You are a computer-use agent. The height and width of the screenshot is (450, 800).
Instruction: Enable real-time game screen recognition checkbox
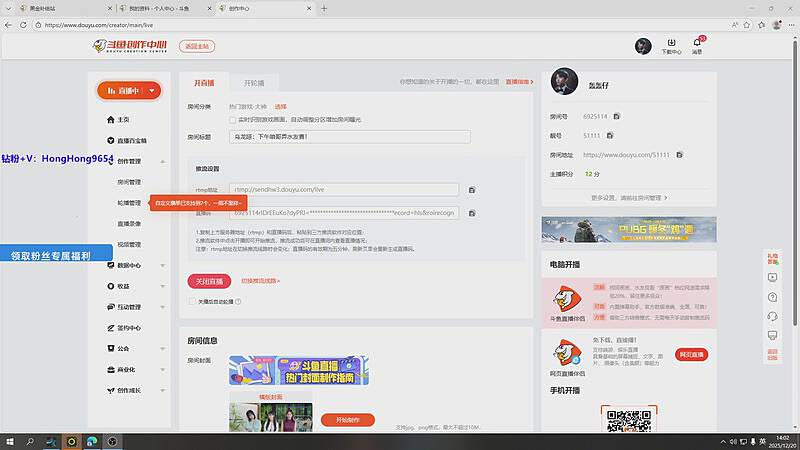(233, 120)
